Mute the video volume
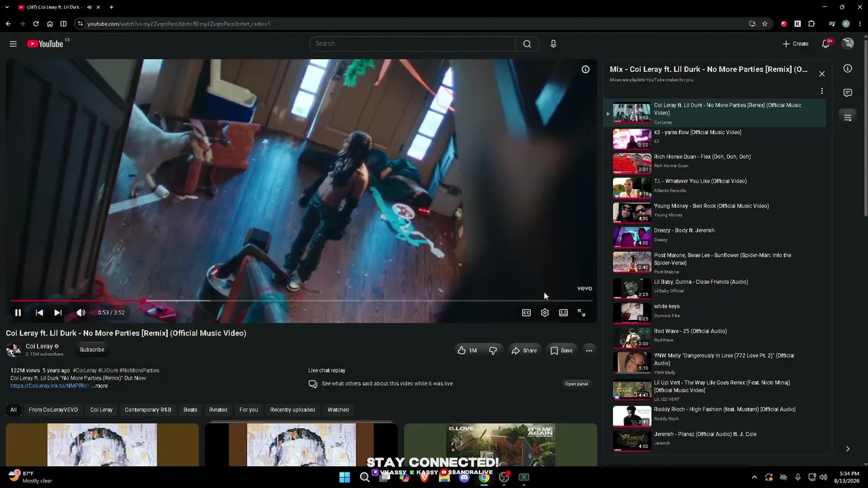868x488 pixels. 81,312
